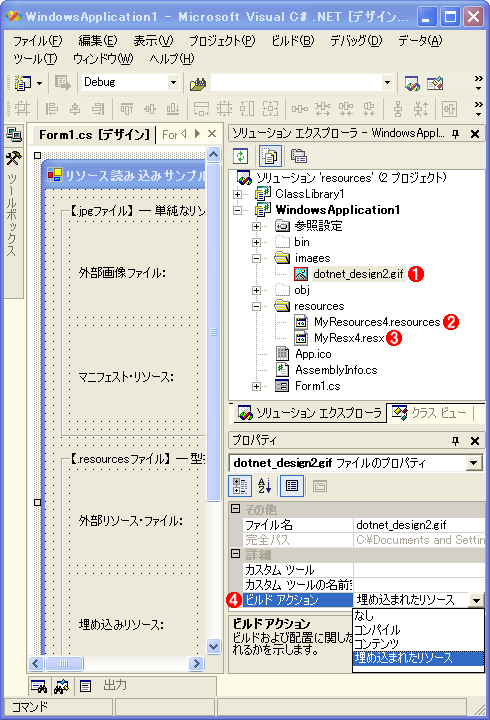
Task: Open the ヘルプ(H) menu
Action: (172, 59)
